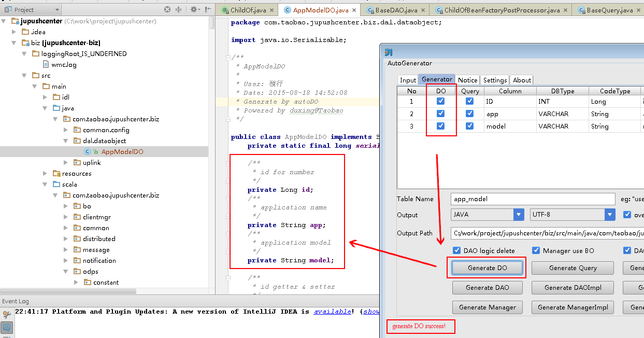The height and width of the screenshot is (338, 644).
Task: Collapse the biz [jupushcenter-biz] module
Action: [15, 43]
